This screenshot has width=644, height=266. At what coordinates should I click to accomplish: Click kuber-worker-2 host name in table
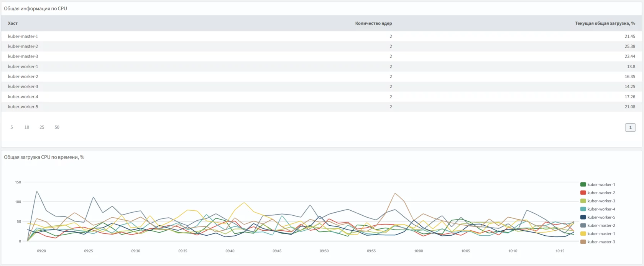pyautogui.click(x=23, y=77)
